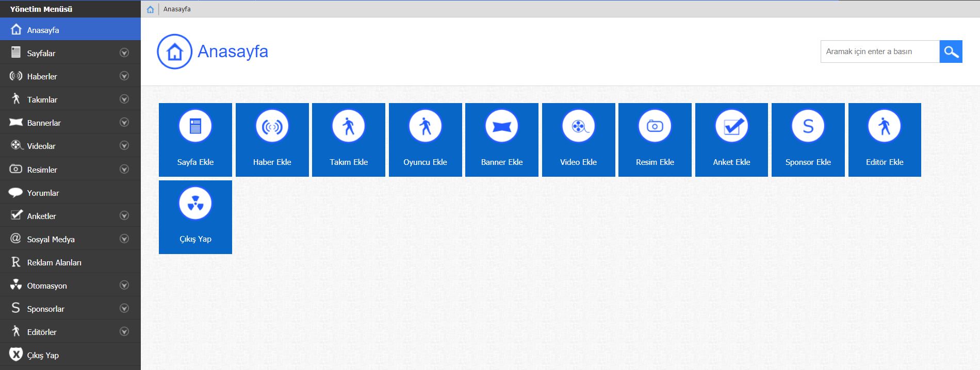
Task: Click the Haber Ekle broadcast icon tile
Action: tap(272, 140)
